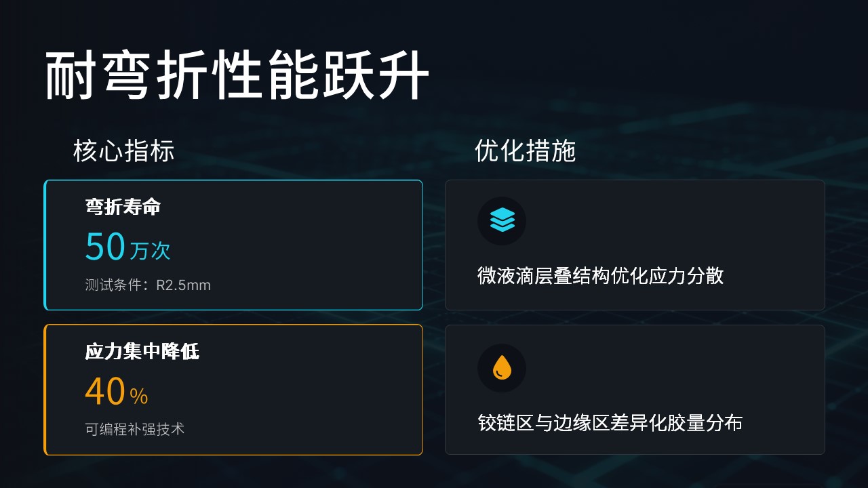The image size is (868, 488).
Task: Click the 微液滴层叠结构优化应力分散 text
Action: click(x=600, y=276)
